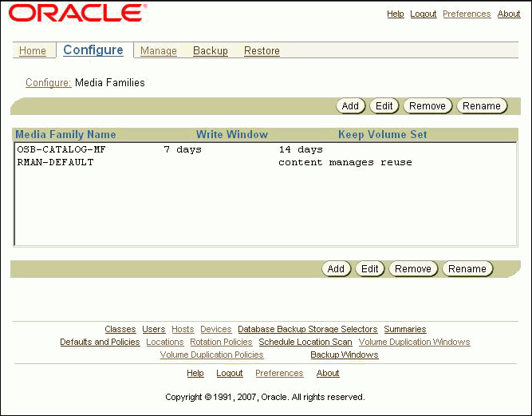Open the Rotation Policies link
The width and height of the screenshot is (532, 416).
tap(221, 342)
